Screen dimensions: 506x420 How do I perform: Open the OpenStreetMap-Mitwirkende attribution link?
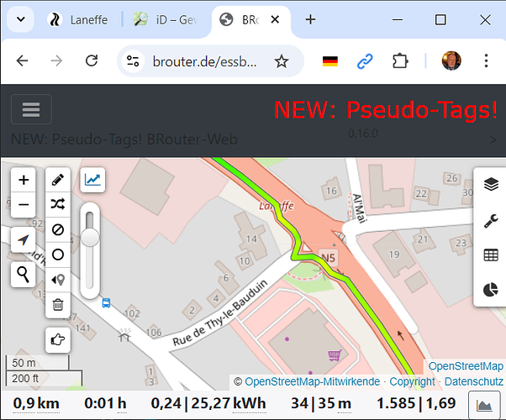coord(312,381)
